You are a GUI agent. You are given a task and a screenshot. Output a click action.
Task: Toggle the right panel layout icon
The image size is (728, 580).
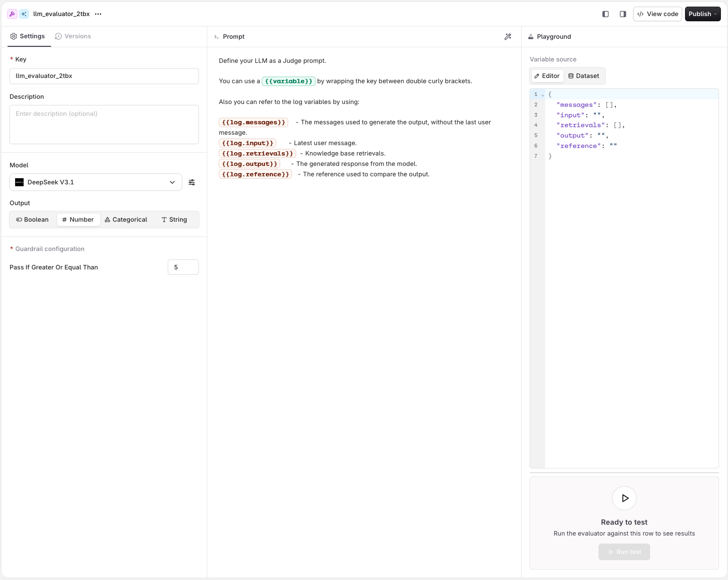623,14
